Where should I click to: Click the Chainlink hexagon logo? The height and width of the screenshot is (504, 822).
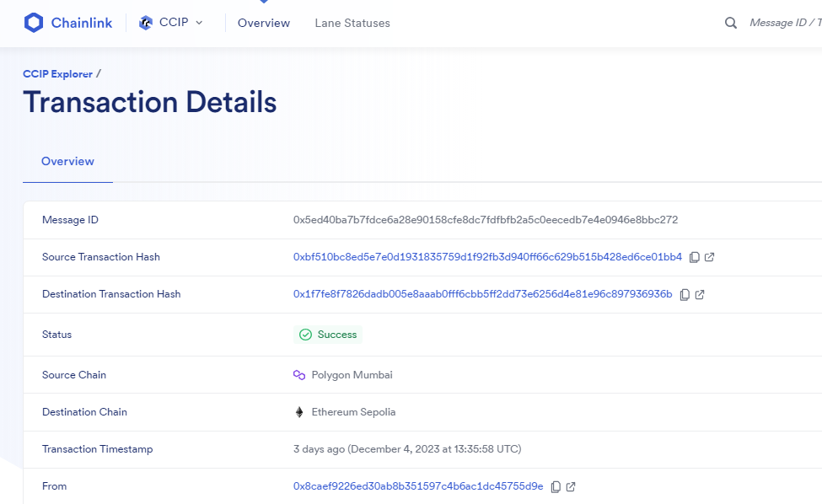tap(34, 23)
